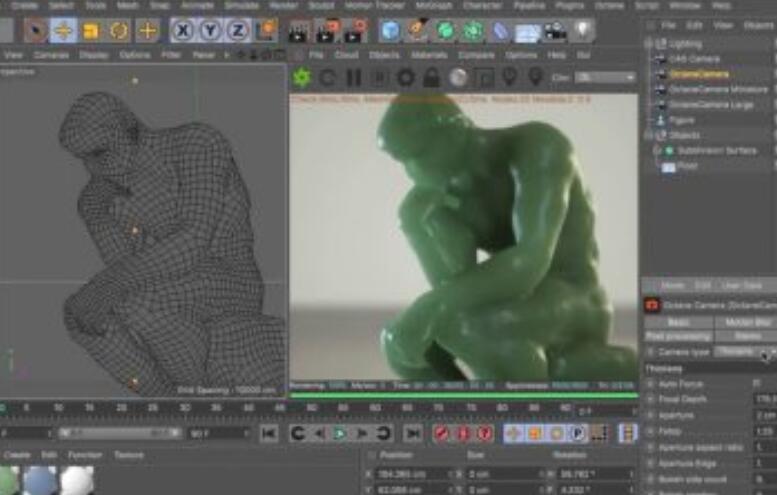The image size is (777, 495).
Task: Select the highlighted OctaneCamera tree item
Action: 699,74
